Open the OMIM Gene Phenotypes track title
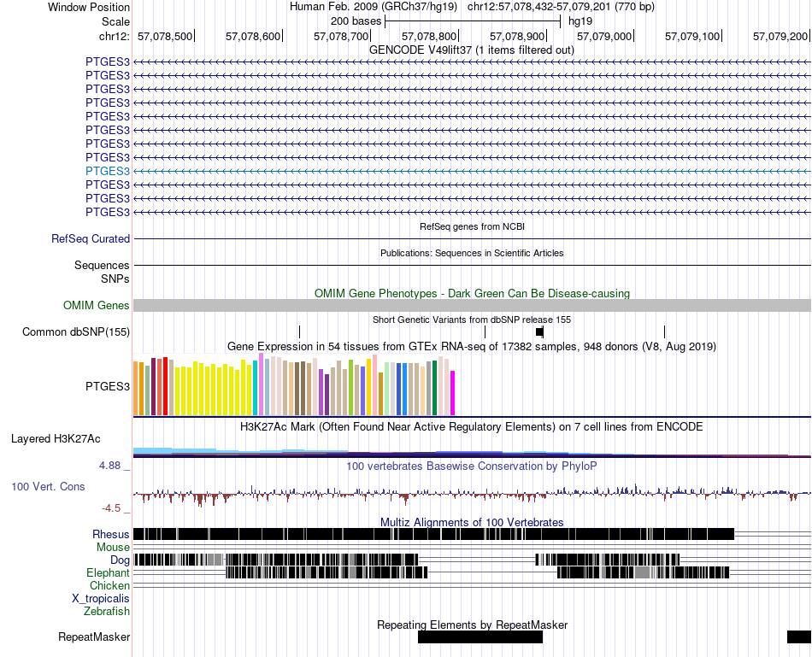Screen dimensions: 812x657 (472, 294)
